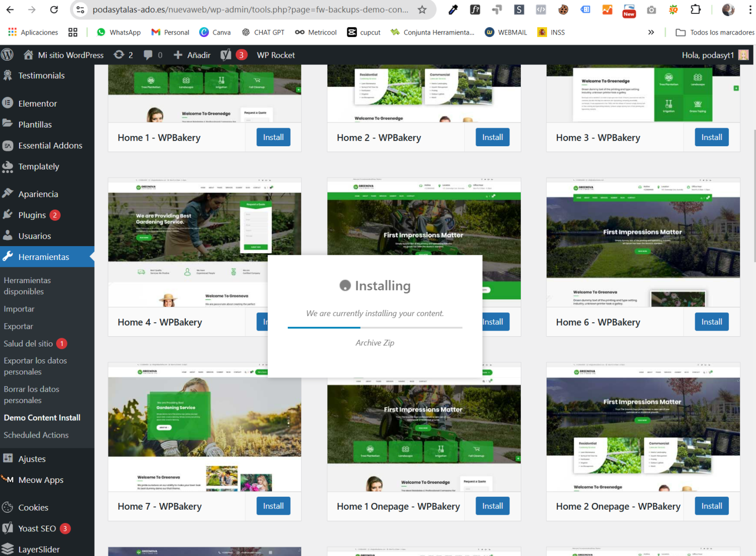Screen dimensions: 756x556
Task: Click the Archive Zip status text
Action: click(x=375, y=343)
